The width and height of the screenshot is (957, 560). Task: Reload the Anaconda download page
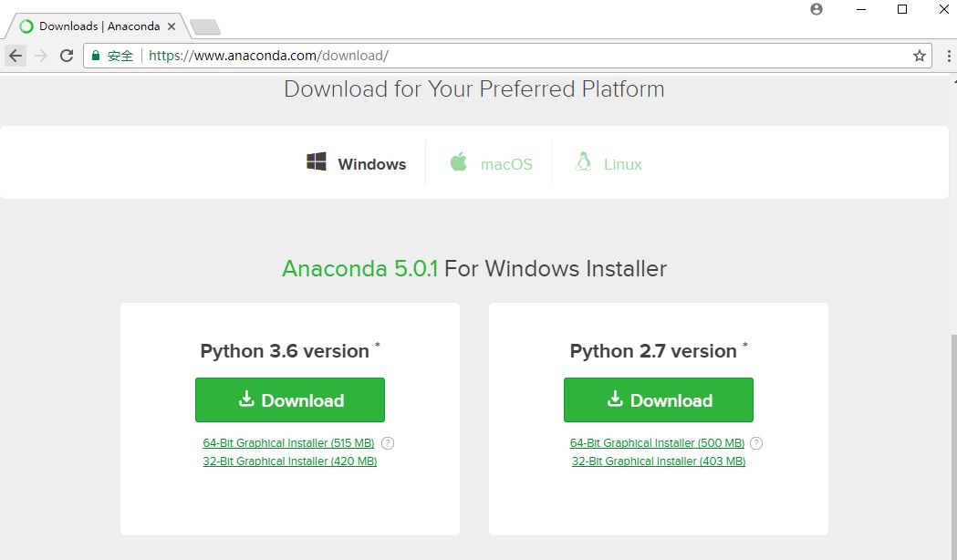point(67,56)
